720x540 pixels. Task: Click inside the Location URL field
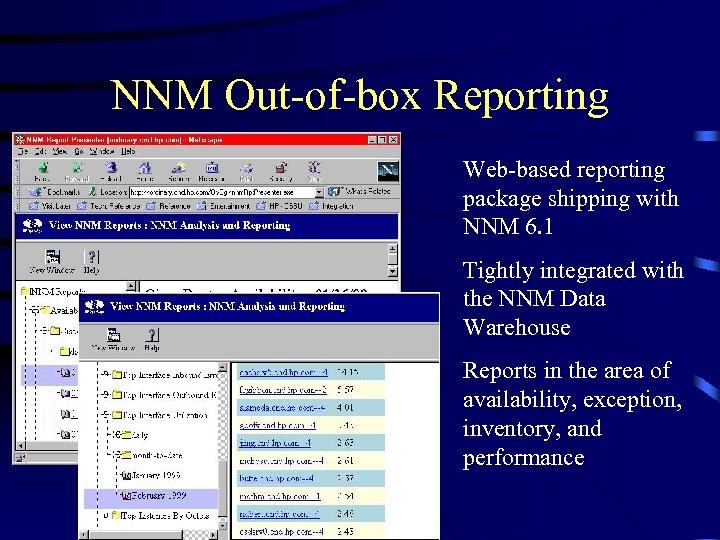(x=222, y=192)
